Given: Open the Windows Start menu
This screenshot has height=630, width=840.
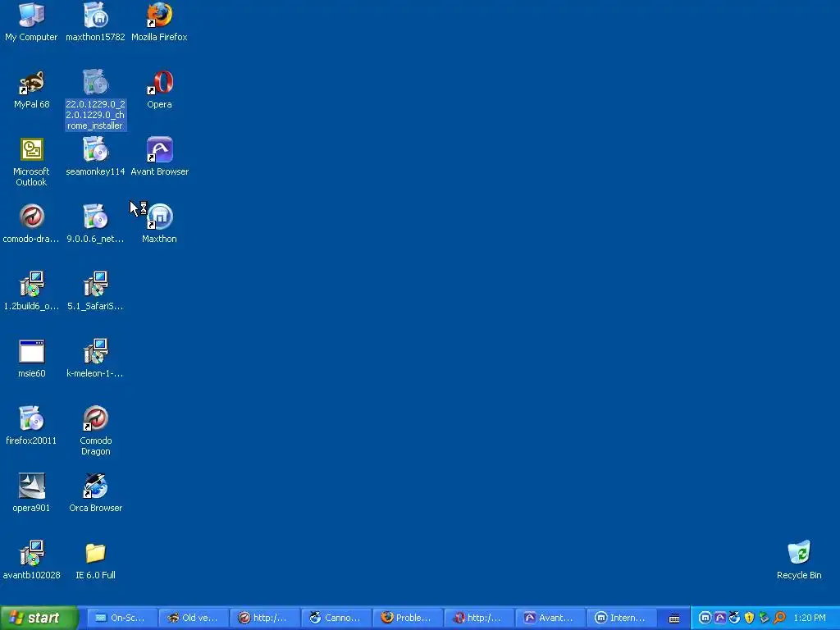Looking at the screenshot, I should [39, 618].
